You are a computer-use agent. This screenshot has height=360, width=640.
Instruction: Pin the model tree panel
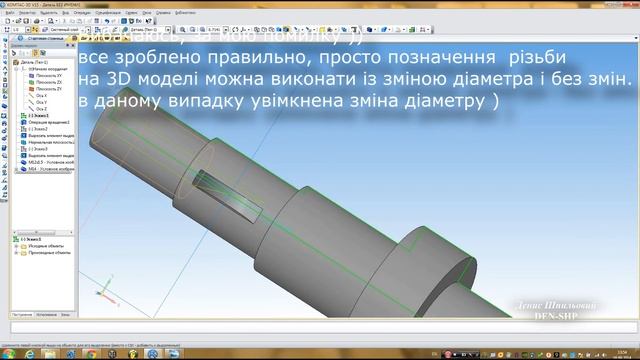(x=68, y=45)
